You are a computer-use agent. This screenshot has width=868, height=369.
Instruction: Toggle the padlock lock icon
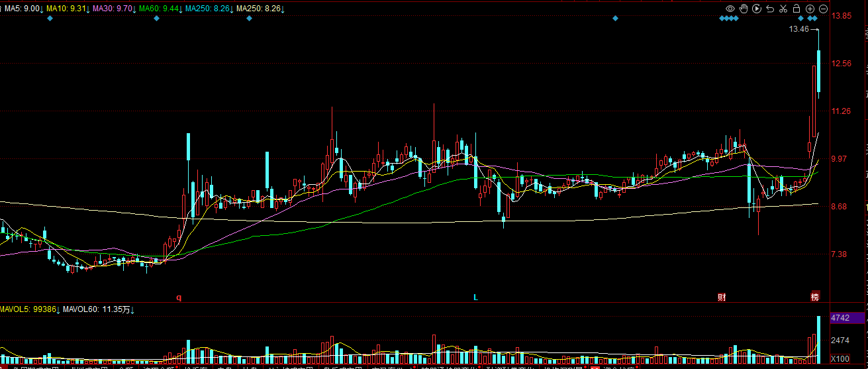(796, 9)
